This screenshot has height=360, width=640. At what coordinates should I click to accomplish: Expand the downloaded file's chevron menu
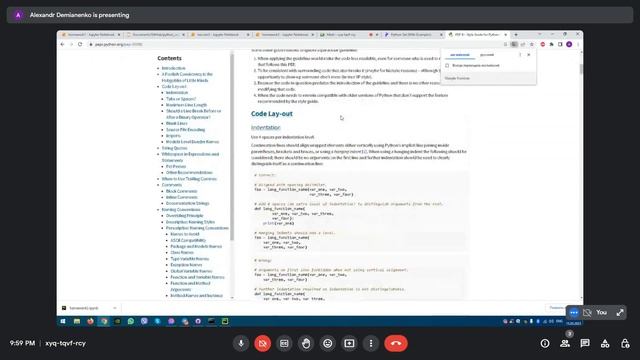click(115, 308)
